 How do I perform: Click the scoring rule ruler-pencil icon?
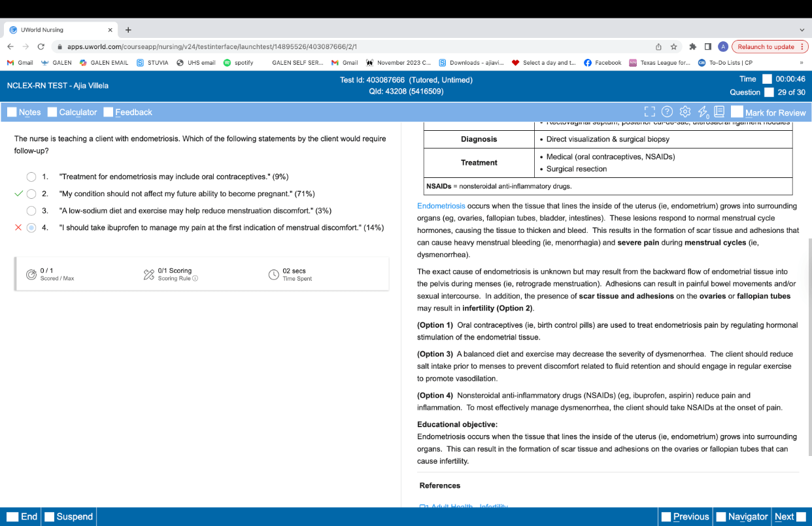click(x=149, y=275)
